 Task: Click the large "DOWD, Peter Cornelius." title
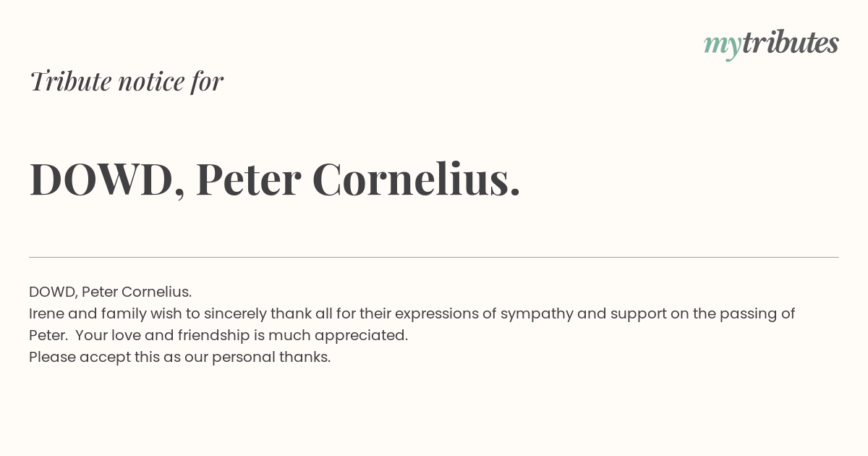click(x=275, y=179)
